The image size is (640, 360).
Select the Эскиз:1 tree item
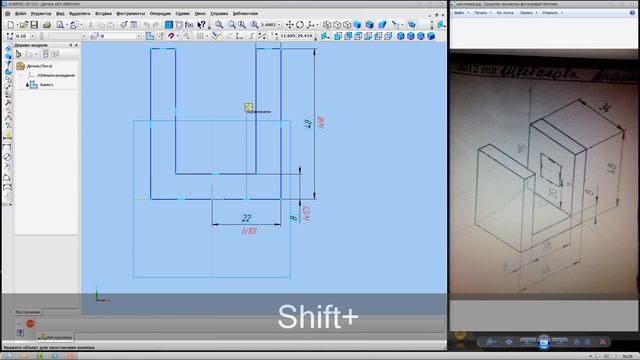[x=46, y=85]
